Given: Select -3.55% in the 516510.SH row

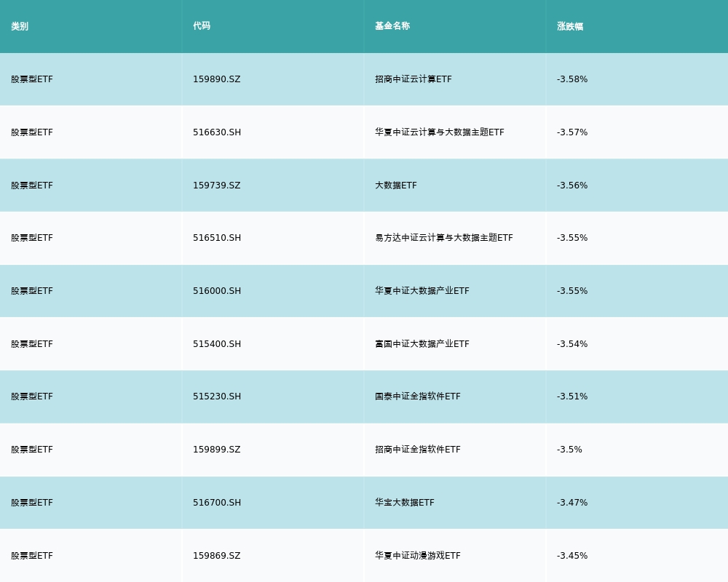Looking at the screenshot, I should [x=572, y=238].
